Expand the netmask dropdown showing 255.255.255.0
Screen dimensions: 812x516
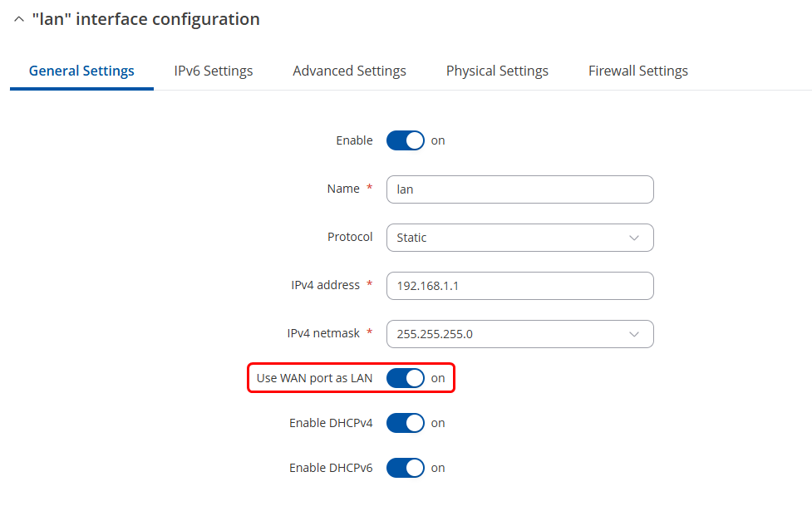coord(507,334)
